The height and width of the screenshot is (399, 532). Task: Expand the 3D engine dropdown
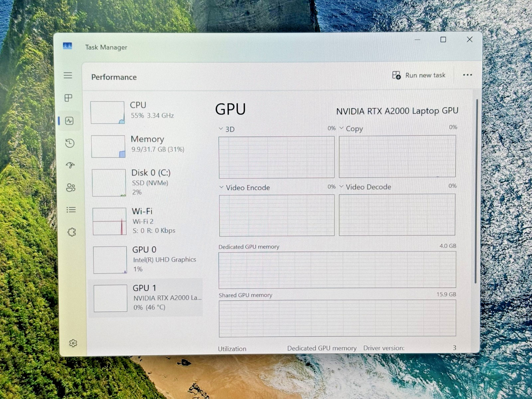(221, 129)
